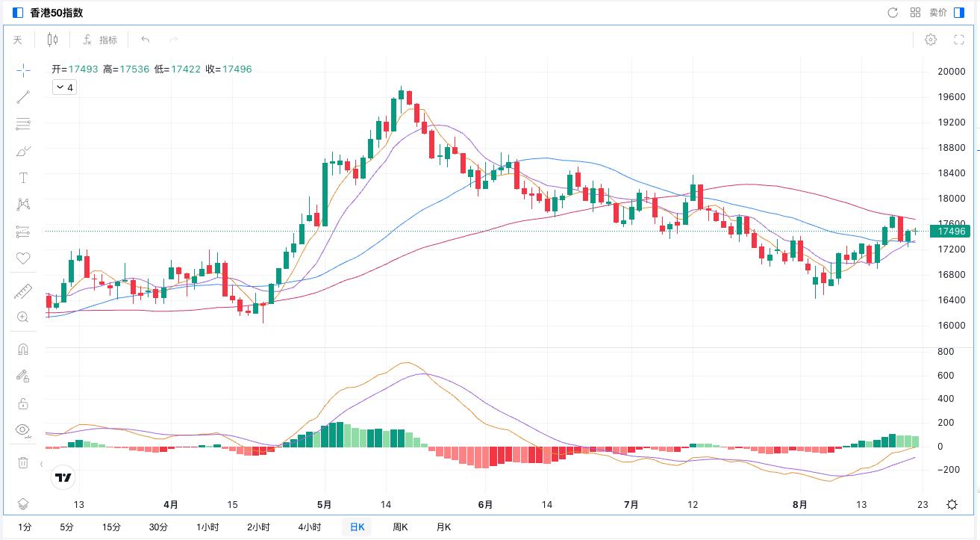The image size is (980, 540).
Task: Select the trend line drawing tool
Action: (23, 97)
